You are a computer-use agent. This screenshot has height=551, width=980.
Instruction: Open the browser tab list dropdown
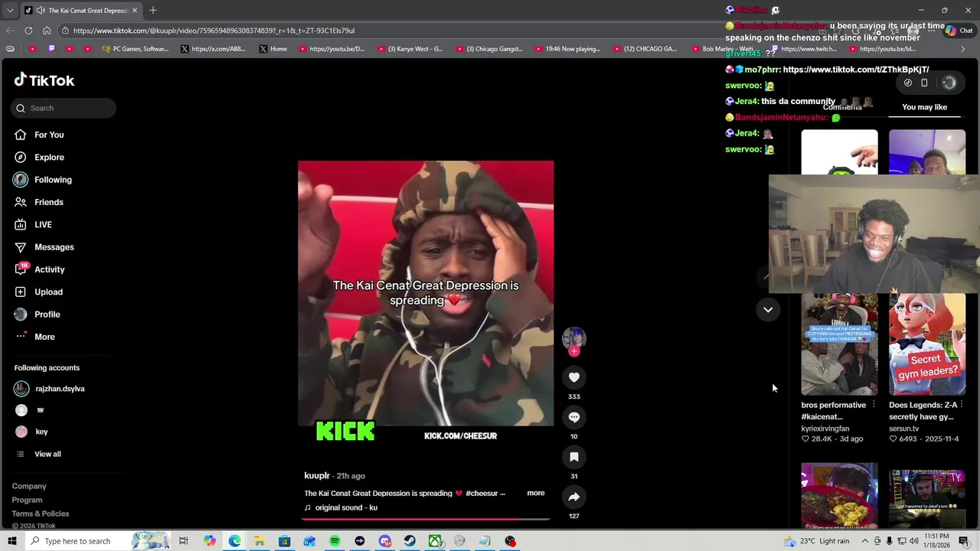(9, 11)
